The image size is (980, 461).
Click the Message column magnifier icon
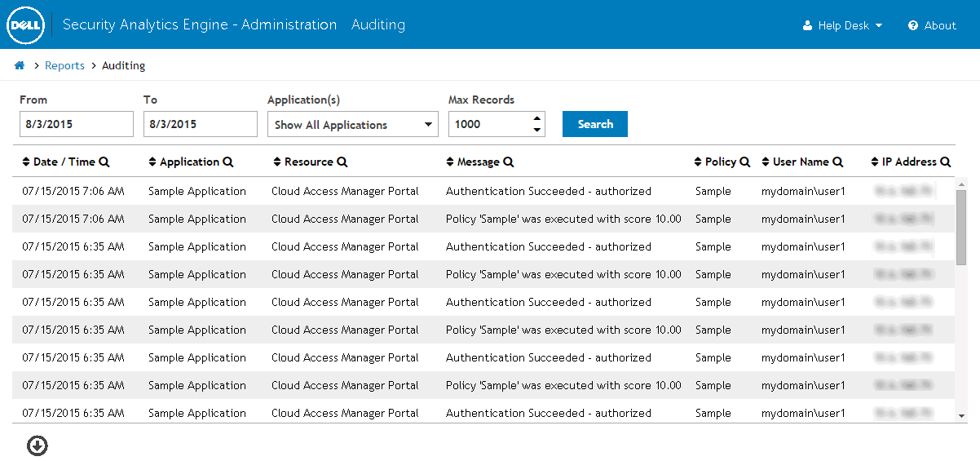(509, 162)
